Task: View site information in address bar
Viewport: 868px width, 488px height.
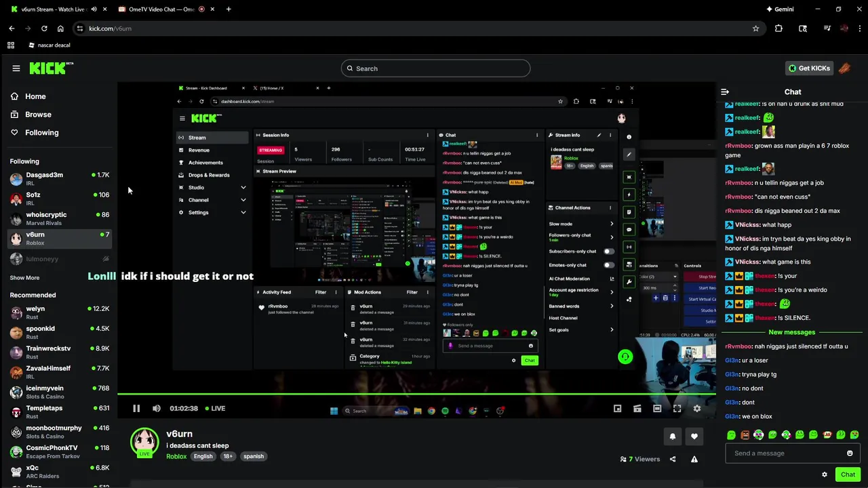Action: click(79, 28)
